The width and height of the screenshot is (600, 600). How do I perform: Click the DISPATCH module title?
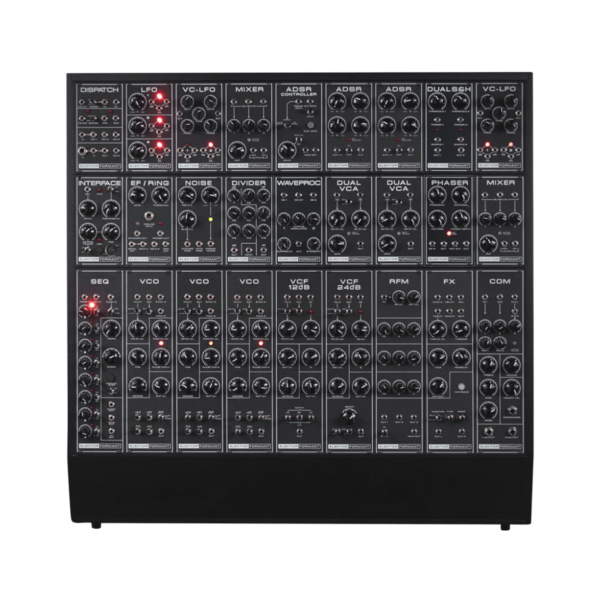point(99,90)
